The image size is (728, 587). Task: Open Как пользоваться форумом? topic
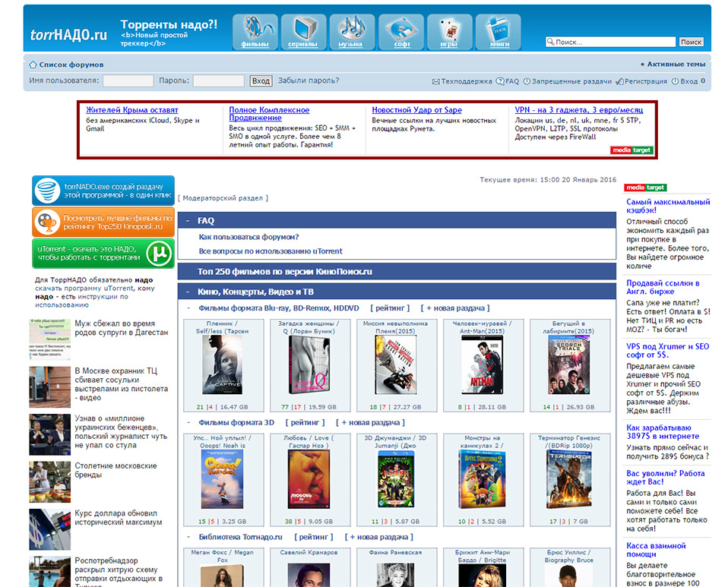[x=248, y=237]
